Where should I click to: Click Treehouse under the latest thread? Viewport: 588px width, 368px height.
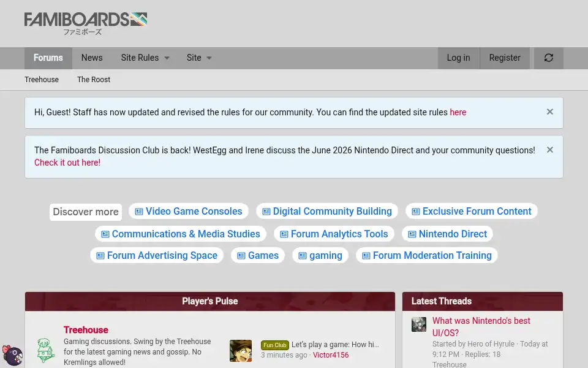pos(449,364)
